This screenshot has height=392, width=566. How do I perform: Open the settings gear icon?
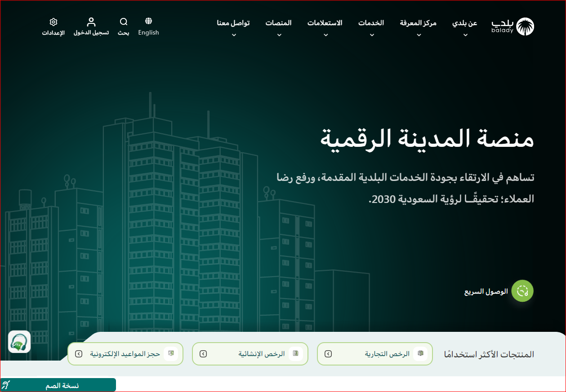pyautogui.click(x=53, y=22)
